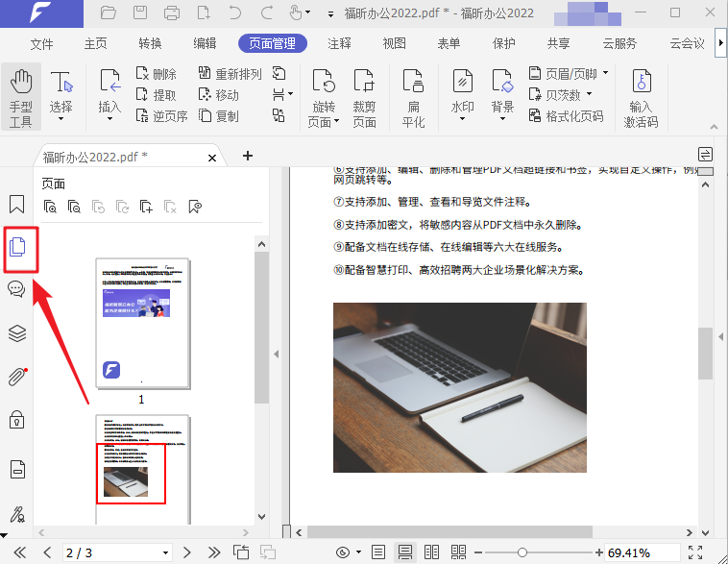Click the zoom in plus button
The height and width of the screenshot is (564, 728).
pyautogui.click(x=599, y=552)
